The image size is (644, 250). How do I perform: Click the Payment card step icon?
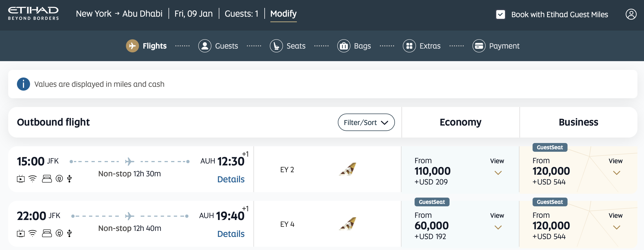tap(479, 46)
